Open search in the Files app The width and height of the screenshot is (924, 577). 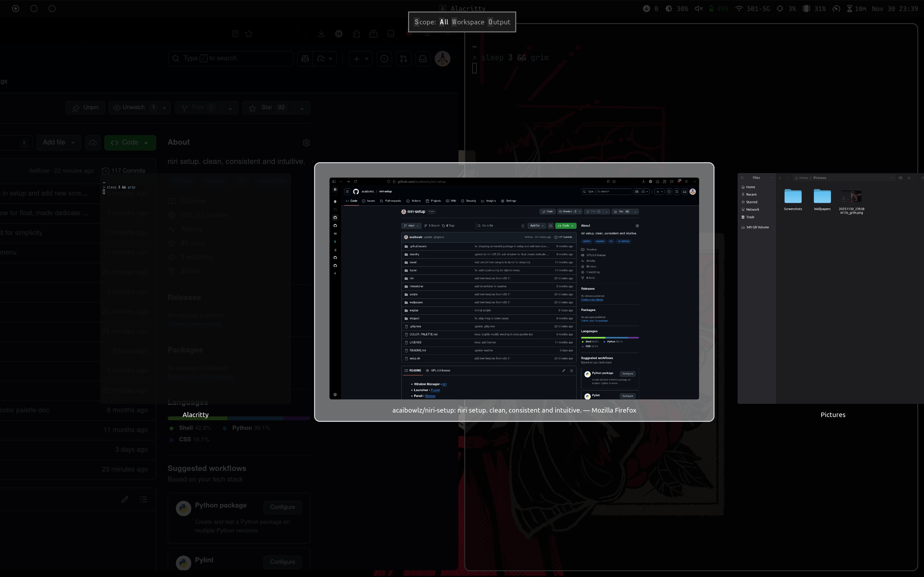point(742,178)
